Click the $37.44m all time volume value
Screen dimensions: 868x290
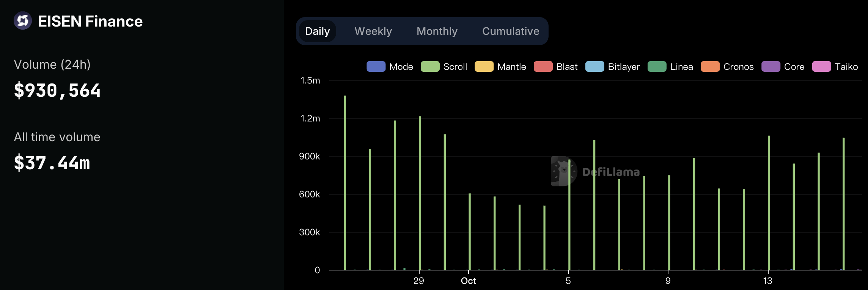[52, 163]
